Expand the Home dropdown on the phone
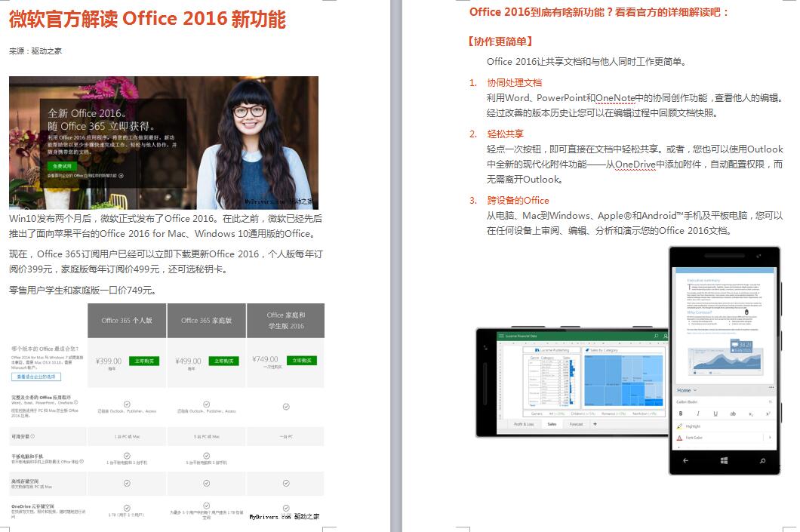This screenshot has width=800, height=532. [x=695, y=390]
